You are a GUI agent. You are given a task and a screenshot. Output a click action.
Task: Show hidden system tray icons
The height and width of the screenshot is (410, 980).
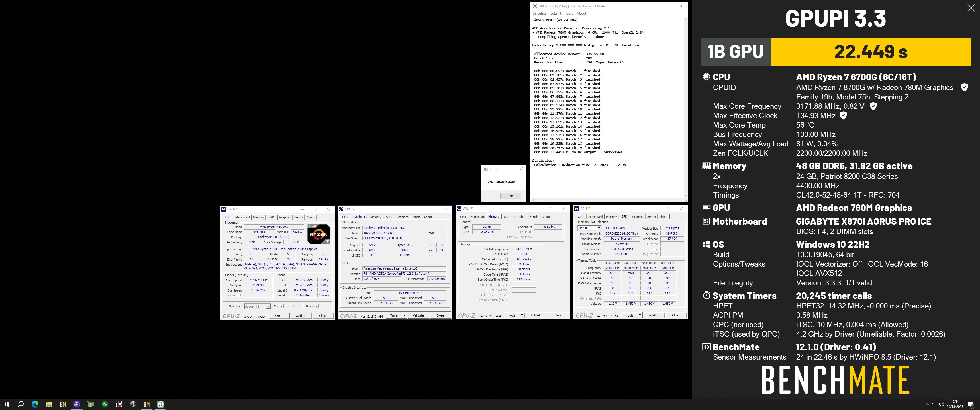[x=928, y=404]
